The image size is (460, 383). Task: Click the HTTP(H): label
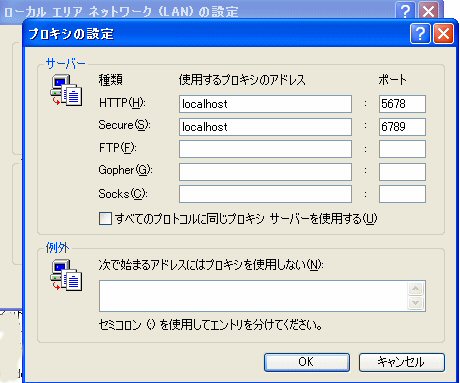(x=122, y=103)
